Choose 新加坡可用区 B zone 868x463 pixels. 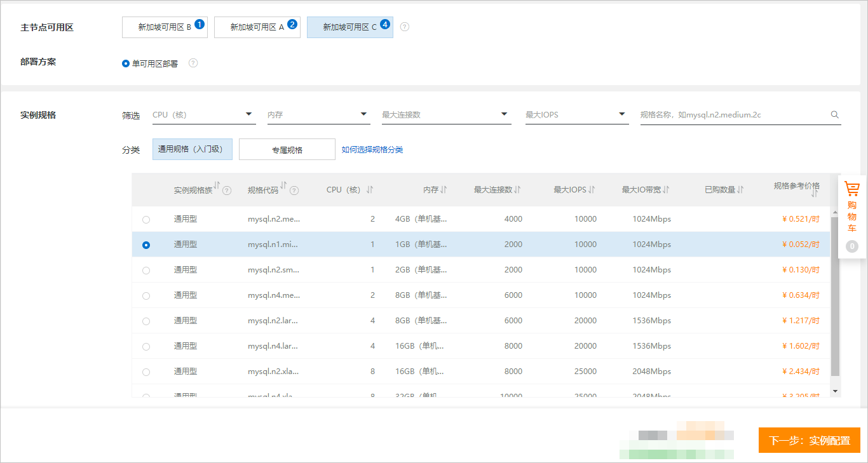click(165, 27)
